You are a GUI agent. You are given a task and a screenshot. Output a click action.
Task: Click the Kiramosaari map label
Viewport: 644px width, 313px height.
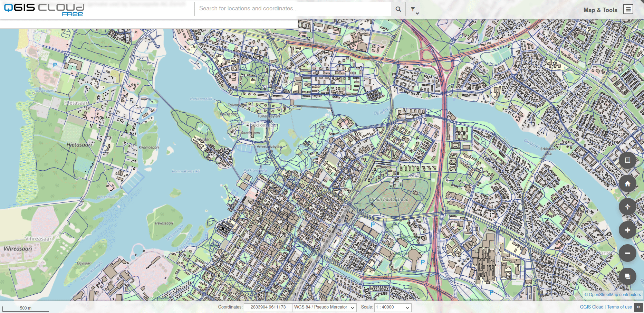[x=149, y=148]
